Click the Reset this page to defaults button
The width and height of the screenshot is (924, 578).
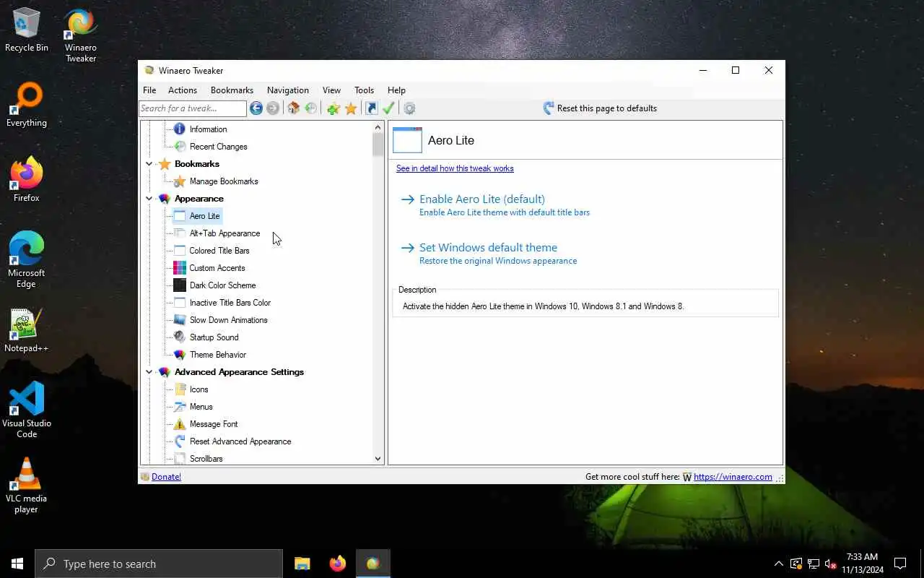point(599,108)
